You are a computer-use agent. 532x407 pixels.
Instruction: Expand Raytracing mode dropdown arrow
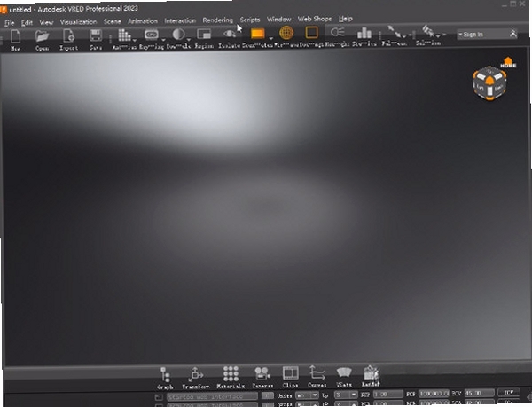click(163, 40)
